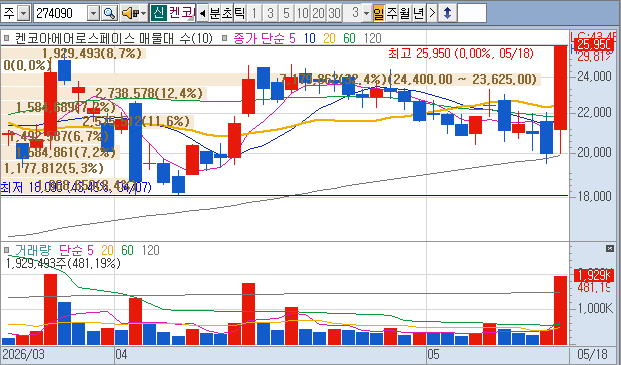Select the 틱 (tick) chart period

240,13
